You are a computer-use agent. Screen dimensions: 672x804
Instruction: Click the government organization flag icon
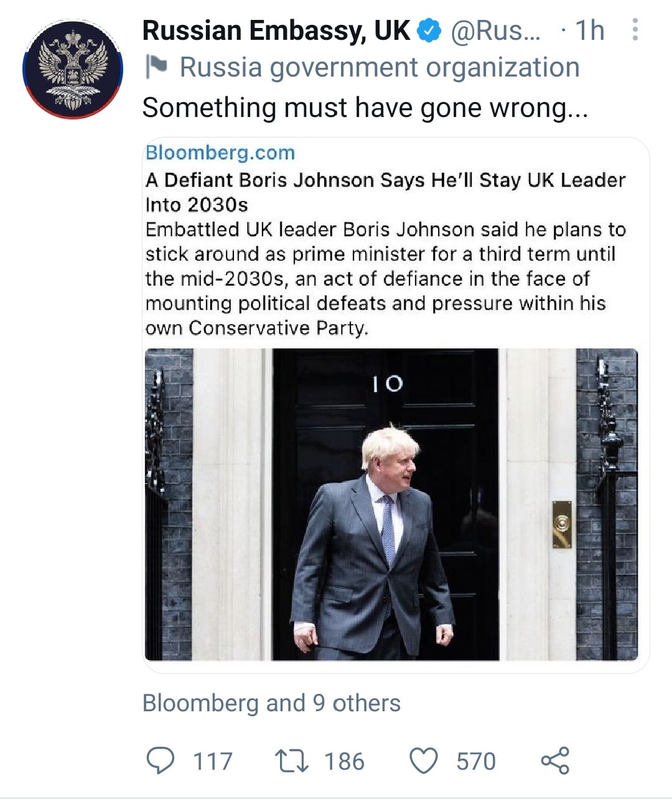click(156, 67)
